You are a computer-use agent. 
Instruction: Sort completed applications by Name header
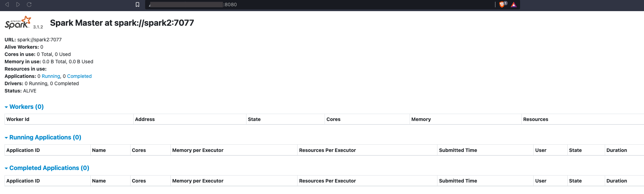click(x=99, y=181)
